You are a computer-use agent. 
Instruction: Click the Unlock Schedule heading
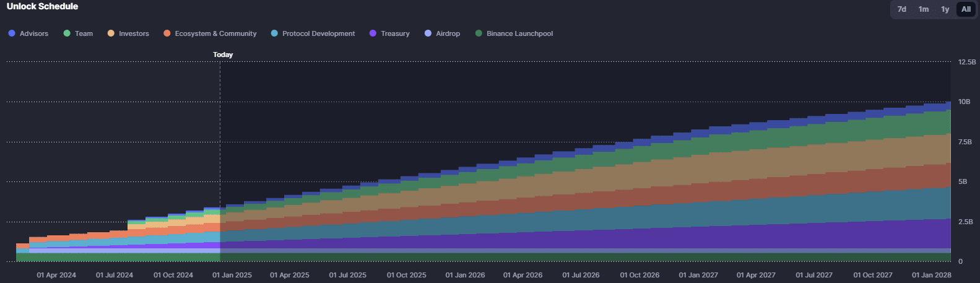42,6
